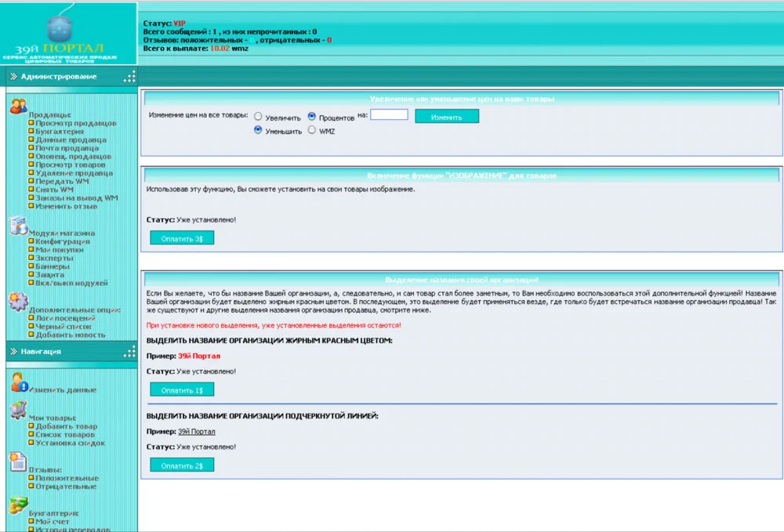Open Мои покупки link
Viewport: 784px width, 532px height.
(x=60, y=250)
